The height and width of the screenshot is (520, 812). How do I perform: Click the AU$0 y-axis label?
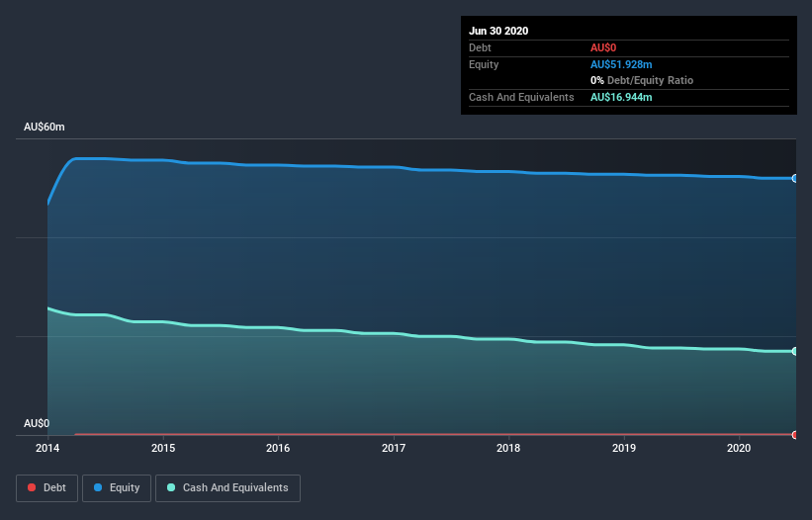(x=37, y=423)
